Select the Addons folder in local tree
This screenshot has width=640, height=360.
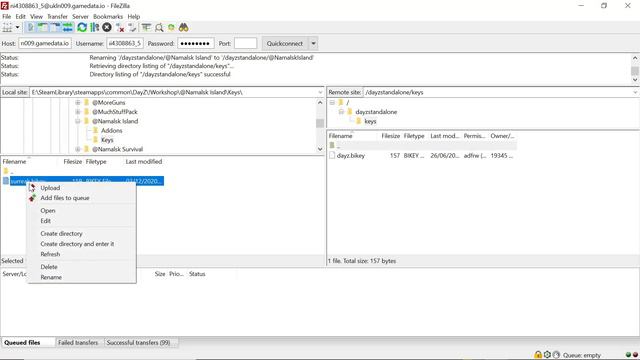click(x=111, y=131)
